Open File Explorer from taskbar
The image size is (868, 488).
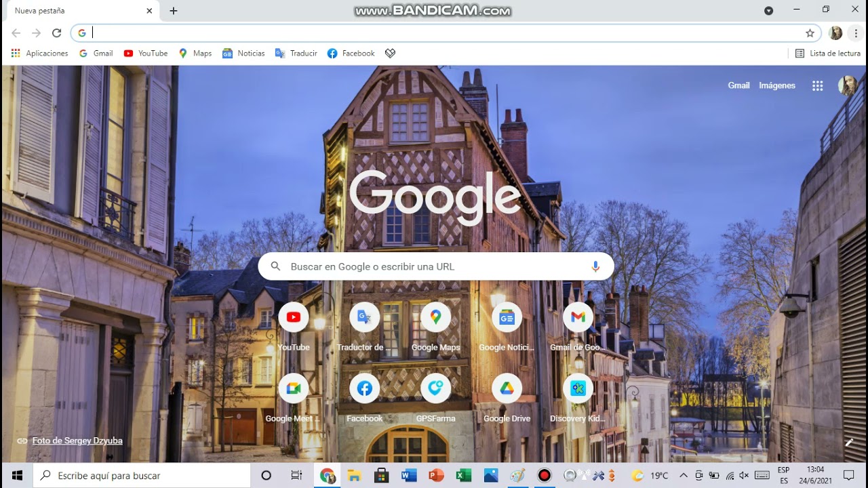click(354, 475)
